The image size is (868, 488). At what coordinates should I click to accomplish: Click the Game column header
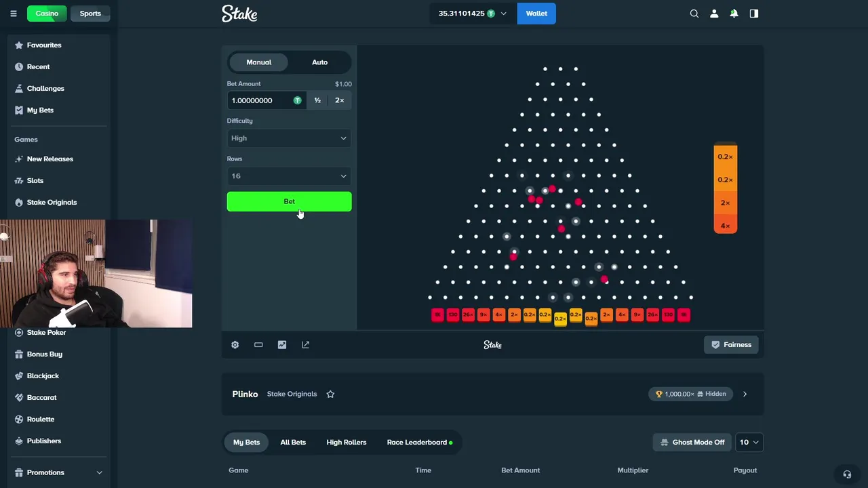[239, 470]
